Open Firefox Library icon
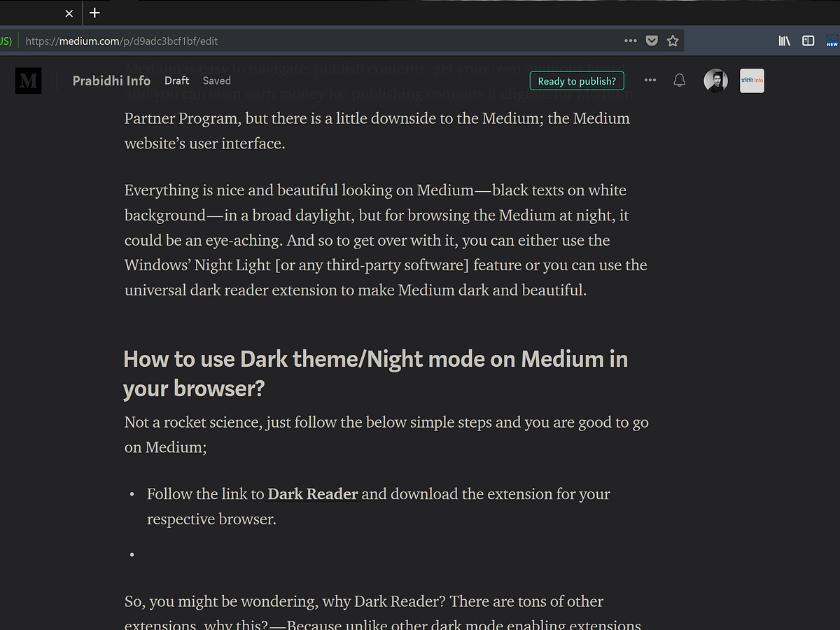840x630 pixels. pos(785,41)
